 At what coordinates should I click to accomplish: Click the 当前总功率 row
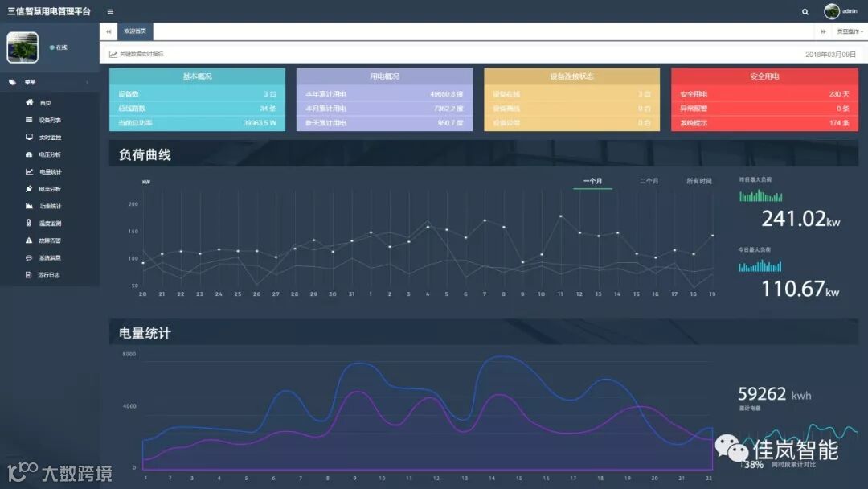click(197, 123)
